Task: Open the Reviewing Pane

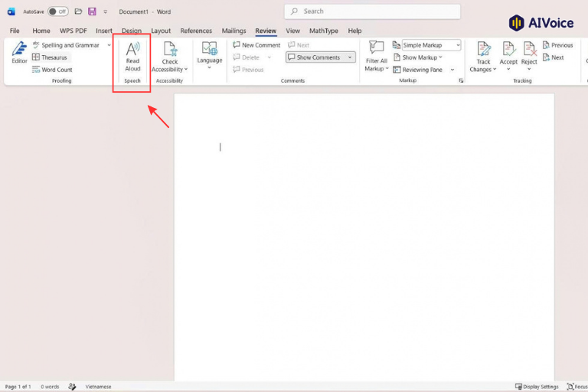Action: click(418, 70)
